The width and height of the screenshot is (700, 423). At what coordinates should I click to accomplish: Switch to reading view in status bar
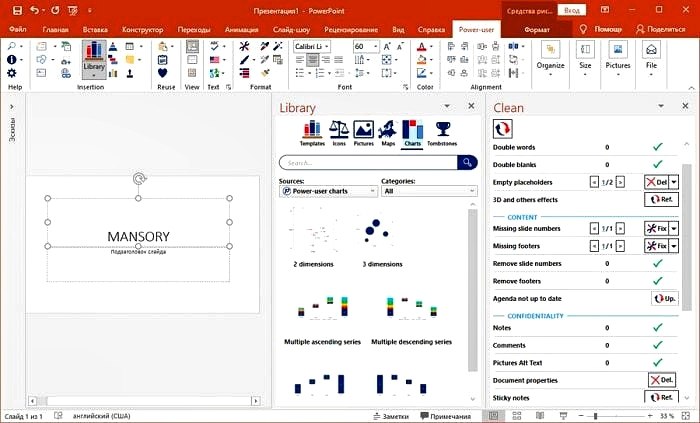tap(540, 416)
